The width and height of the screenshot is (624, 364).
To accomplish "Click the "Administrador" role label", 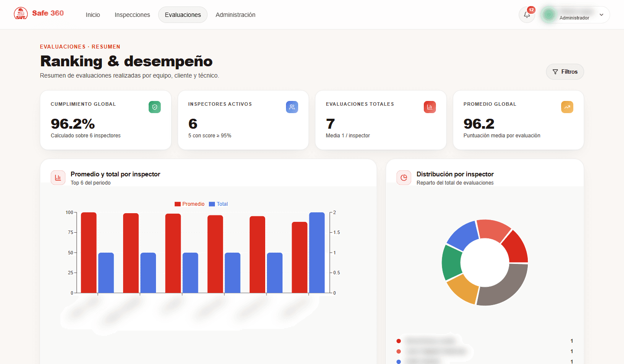I will [x=574, y=18].
